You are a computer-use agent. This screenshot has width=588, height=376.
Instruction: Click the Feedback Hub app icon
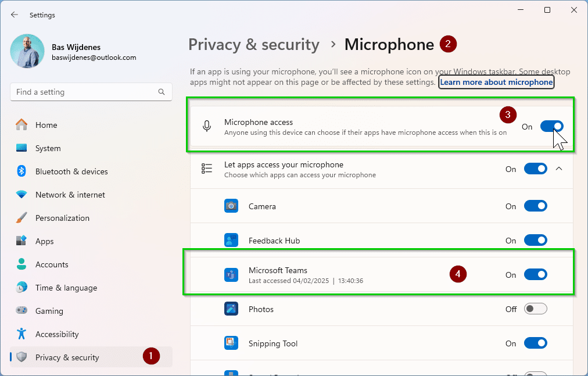click(232, 241)
